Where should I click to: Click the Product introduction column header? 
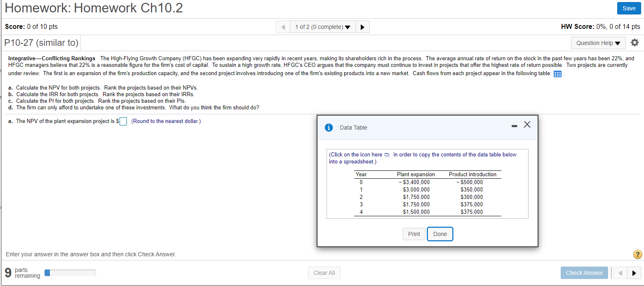click(472, 175)
